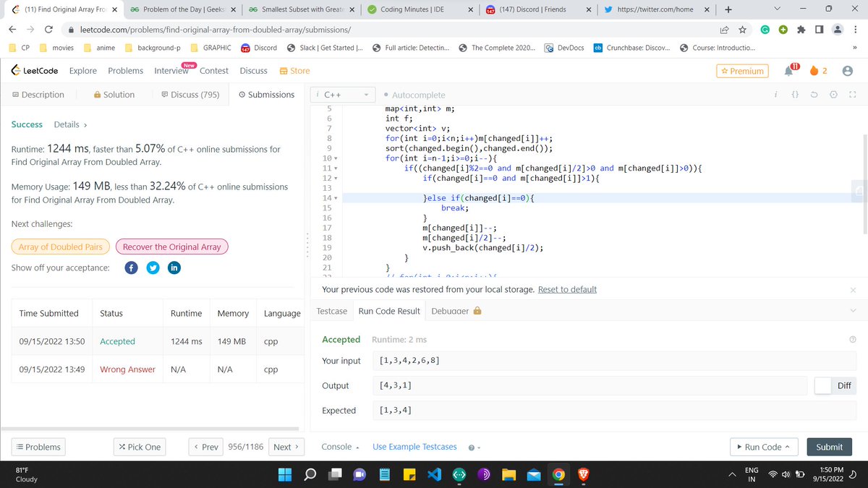Open Array of Doubled Pairs challenge
868x488 pixels.
coord(60,247)
